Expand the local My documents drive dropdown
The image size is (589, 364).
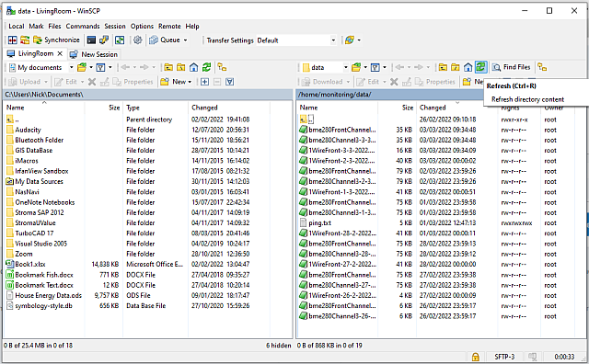71,67
